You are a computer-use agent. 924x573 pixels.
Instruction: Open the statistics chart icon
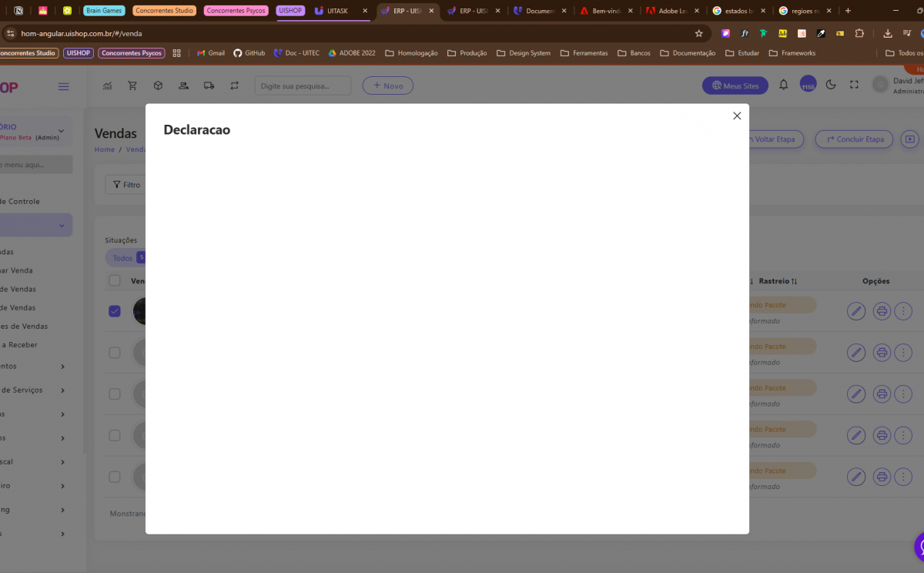[107, 85]
